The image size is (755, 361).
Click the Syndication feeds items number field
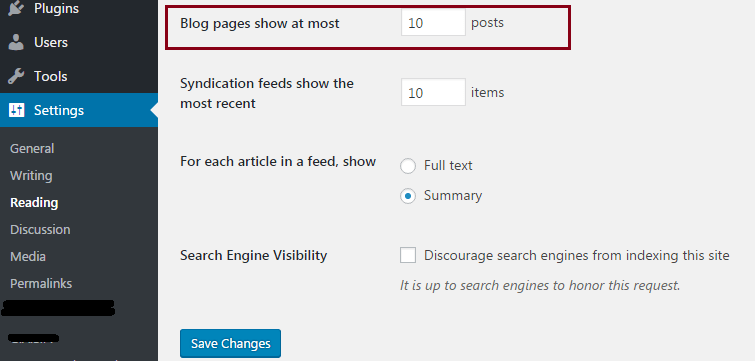pos(433,92)
